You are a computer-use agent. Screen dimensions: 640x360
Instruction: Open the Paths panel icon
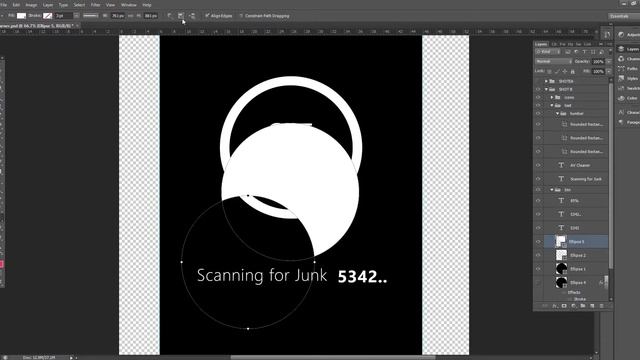pos(621,69)
